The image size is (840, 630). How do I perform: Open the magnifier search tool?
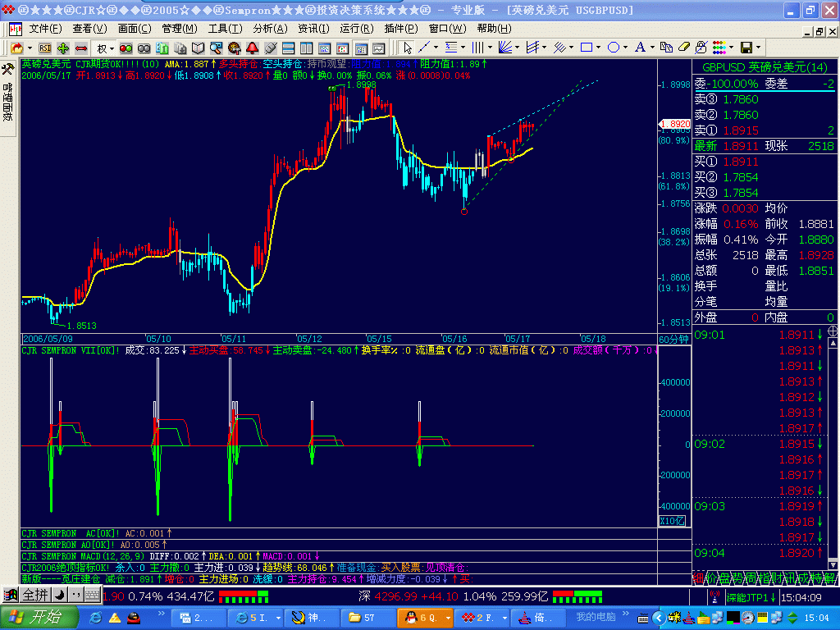216,48
